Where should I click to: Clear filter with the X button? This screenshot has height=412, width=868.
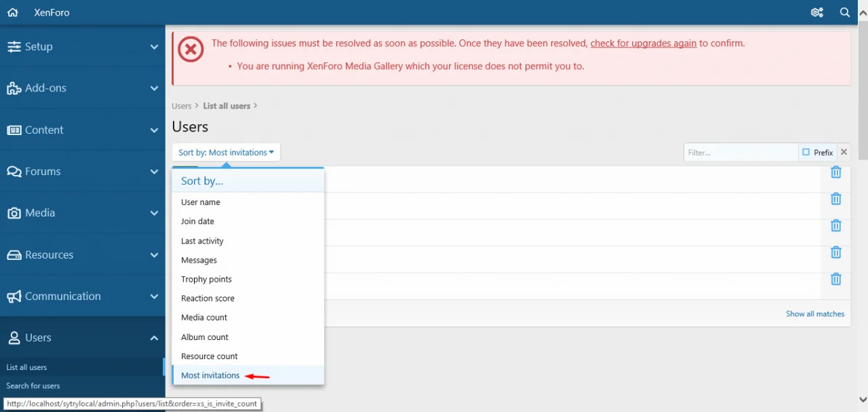click(x=844, y=152)
